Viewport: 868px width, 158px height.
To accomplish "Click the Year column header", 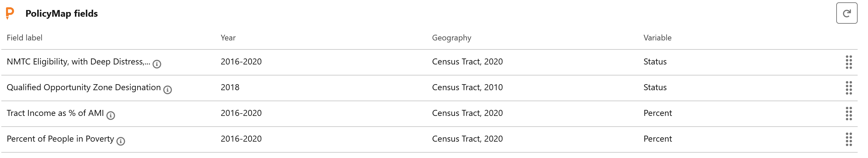I will pyautogui.click(x=228, y=38).
